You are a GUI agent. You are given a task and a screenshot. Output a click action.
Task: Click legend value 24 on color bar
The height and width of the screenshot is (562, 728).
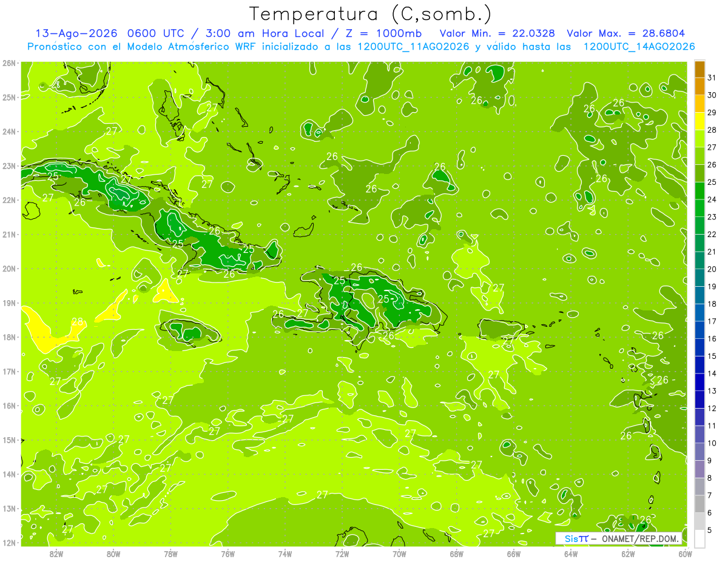point(712,199)
